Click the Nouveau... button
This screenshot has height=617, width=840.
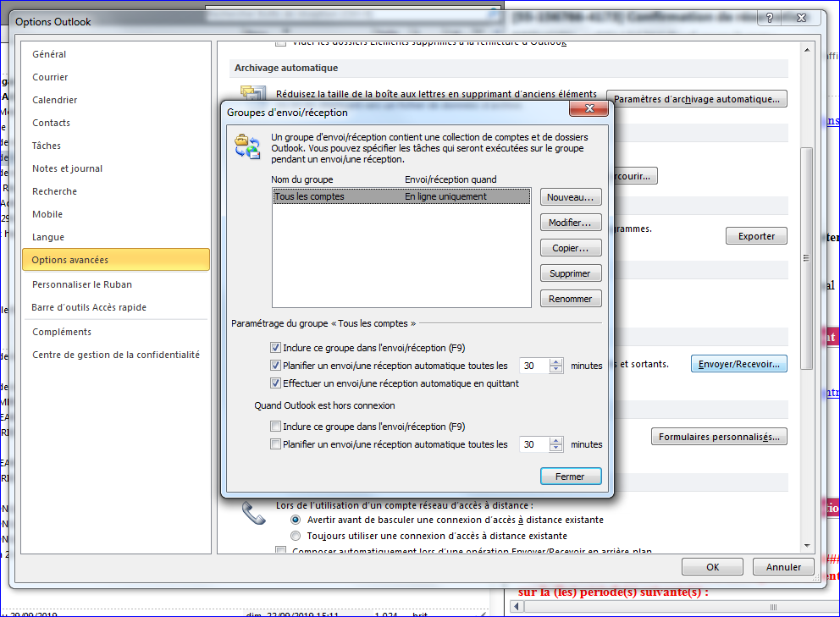tap(571, 197)
